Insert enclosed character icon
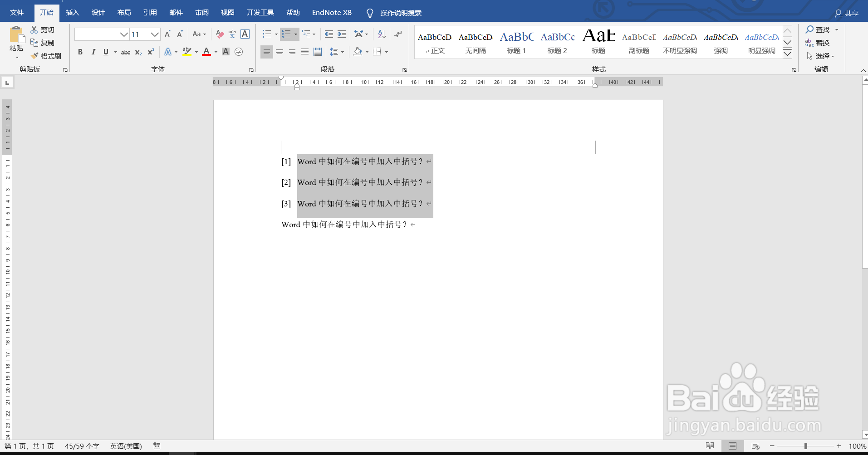 239,52
